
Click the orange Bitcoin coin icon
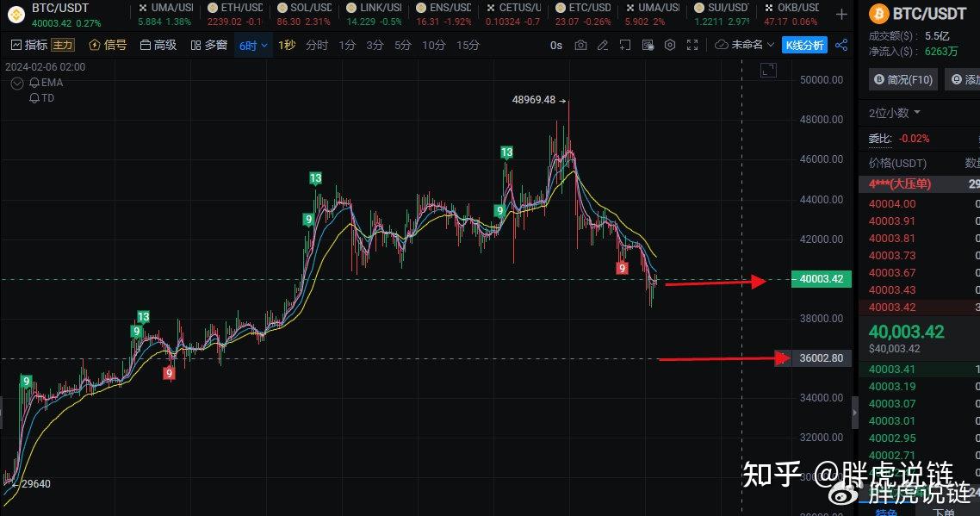coord(878,13)
